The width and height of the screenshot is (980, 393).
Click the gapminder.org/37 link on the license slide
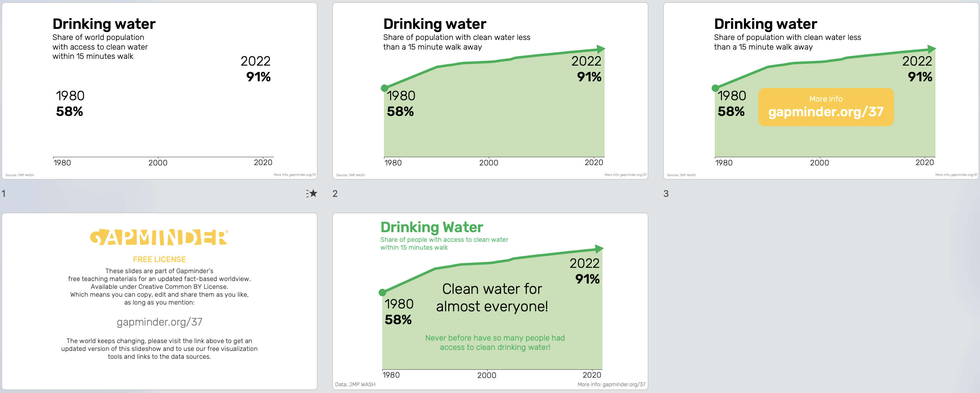[160, 322]
